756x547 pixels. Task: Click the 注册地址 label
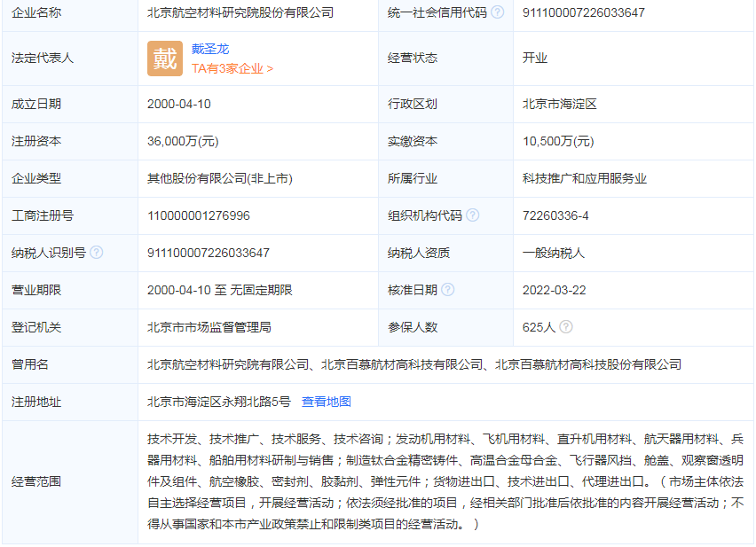[36, 402]
